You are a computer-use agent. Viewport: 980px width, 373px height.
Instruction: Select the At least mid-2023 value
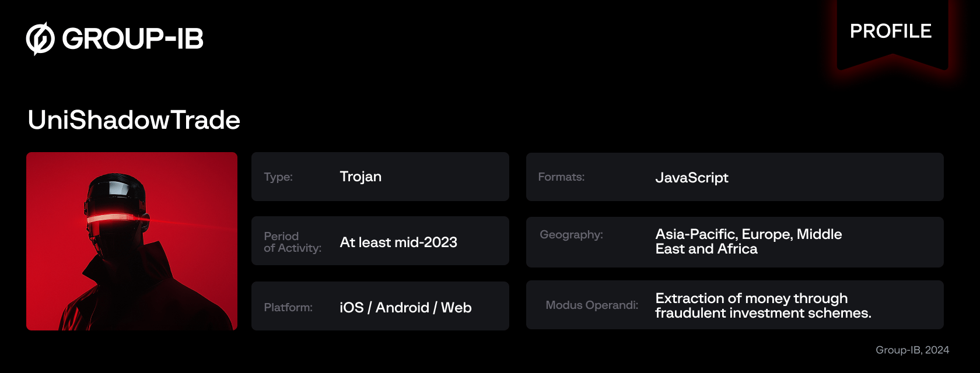[398, 242]
